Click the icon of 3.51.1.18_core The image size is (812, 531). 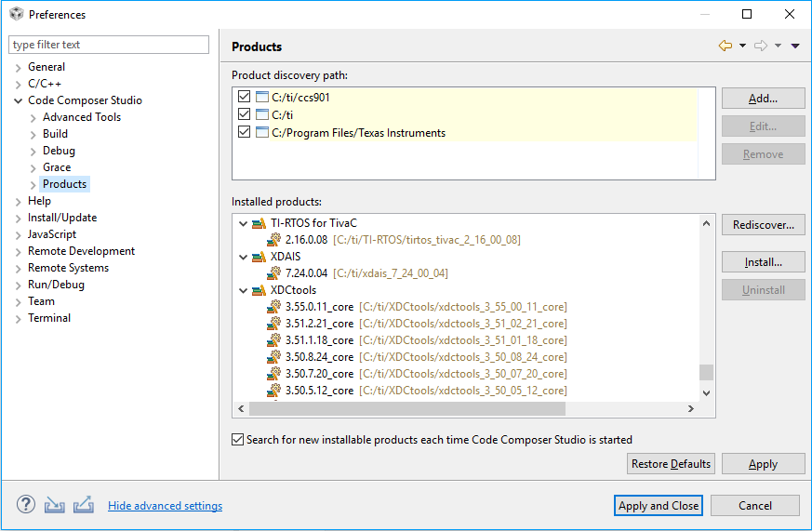pos(274,340)
